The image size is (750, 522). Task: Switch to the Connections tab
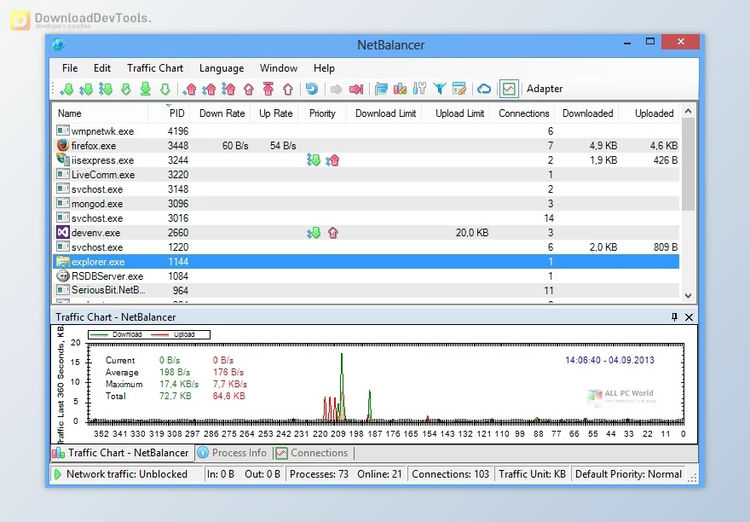click(313, 453)
